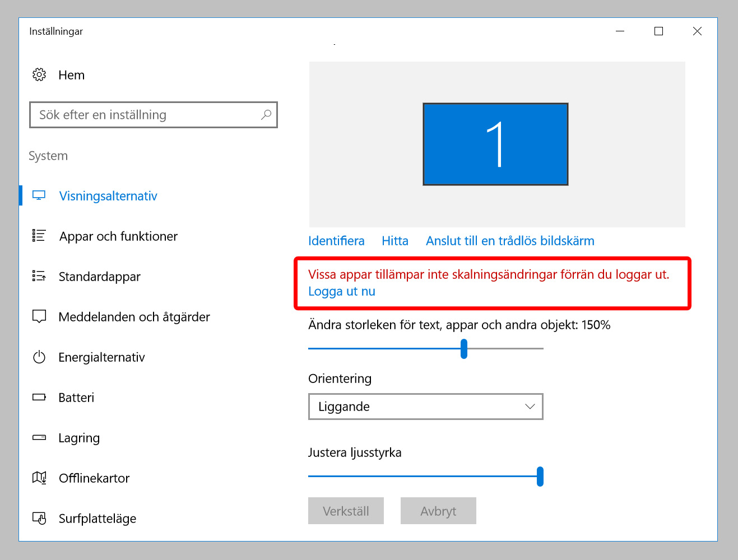Navigate to the Surfplatteläge section

tap(96, 518)
